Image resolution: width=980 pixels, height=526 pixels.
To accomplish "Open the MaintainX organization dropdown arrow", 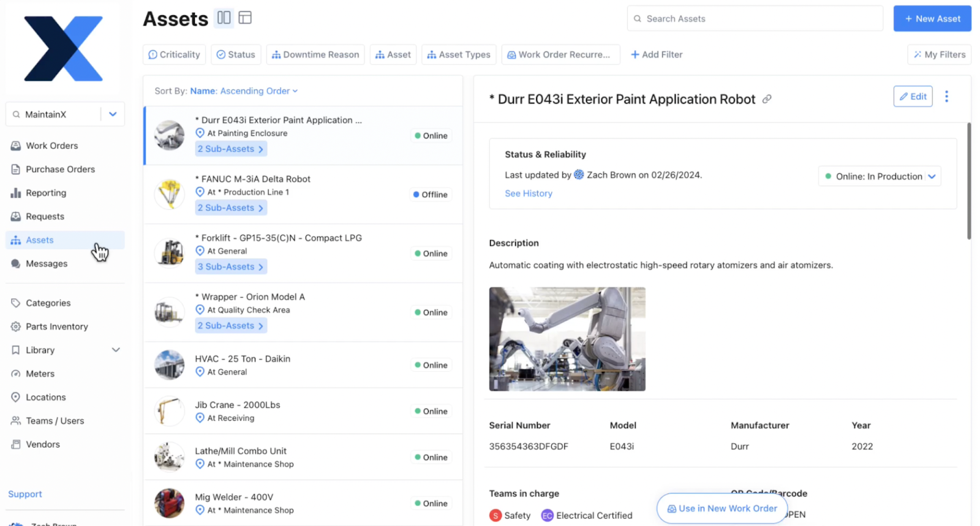I will tap(113, 114).
